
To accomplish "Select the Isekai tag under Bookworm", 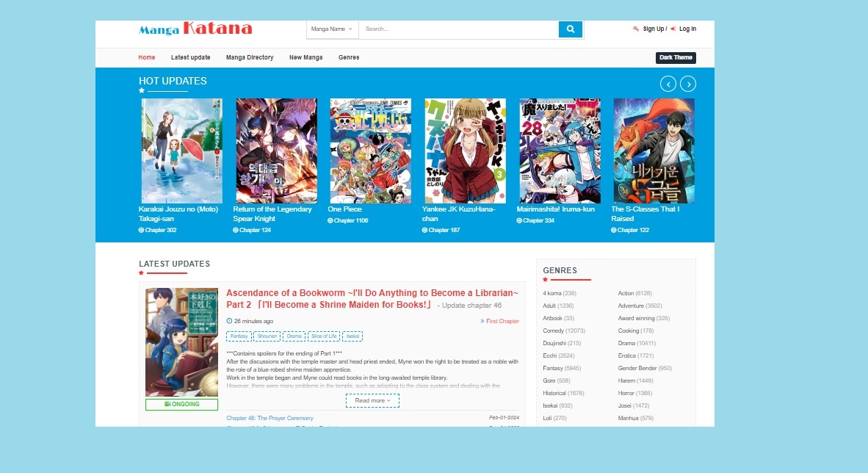I will [x=352, y=336].
